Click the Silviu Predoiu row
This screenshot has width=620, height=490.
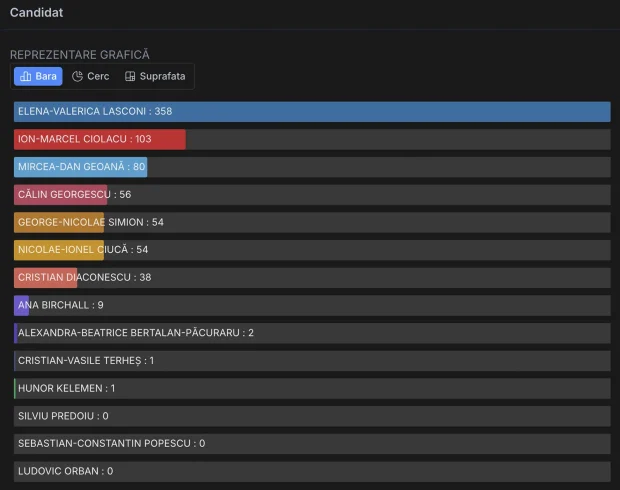point(312,416)
